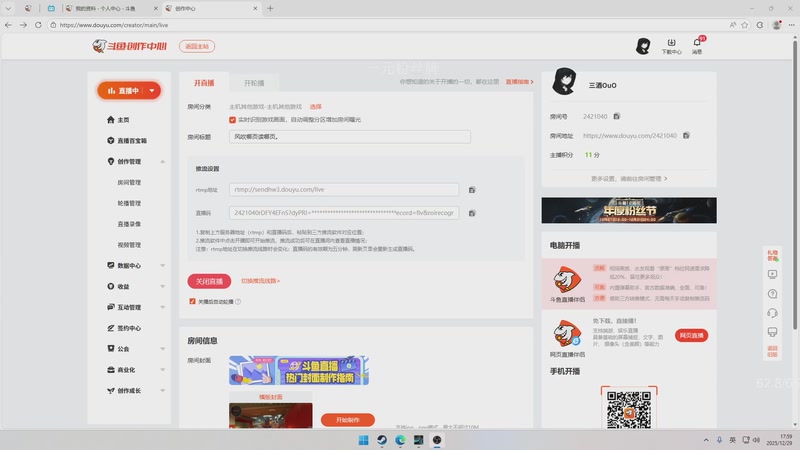This screenshot has height=450, width=800.
Task: Click the 数据中心 sidebar icon
Action: pyautogui.click(x=111, y=265)
